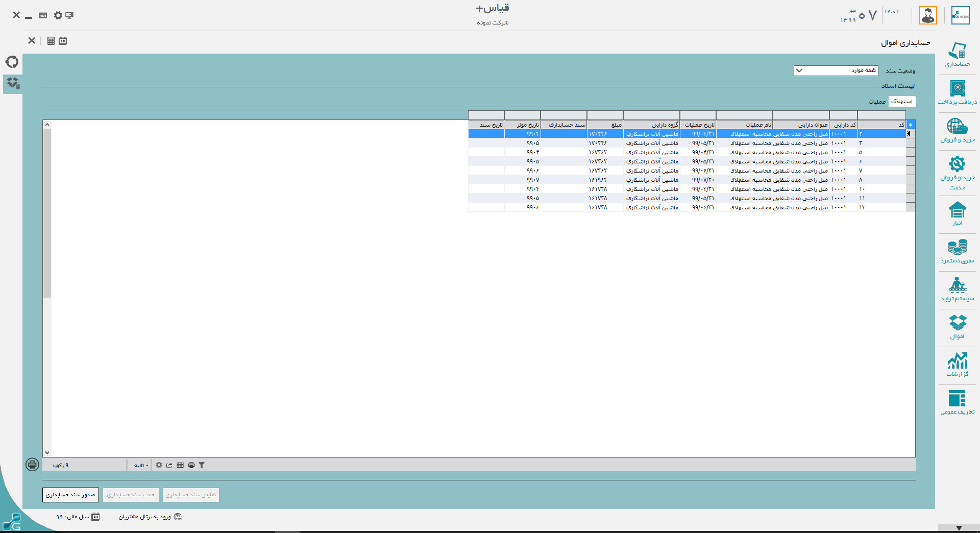Select table row with code ۵
This screenshot has width=980, height=533.
click(692, 152)
